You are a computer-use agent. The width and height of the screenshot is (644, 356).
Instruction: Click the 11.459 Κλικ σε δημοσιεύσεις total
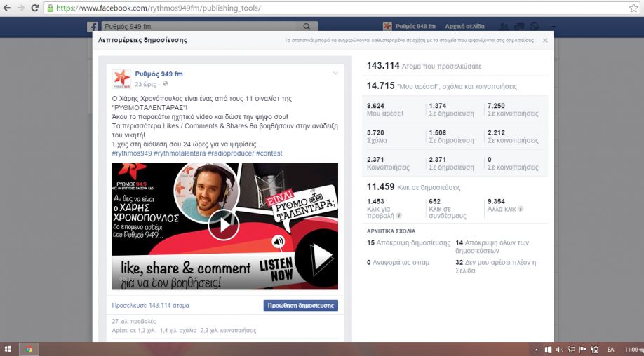[x=413, y=187]
